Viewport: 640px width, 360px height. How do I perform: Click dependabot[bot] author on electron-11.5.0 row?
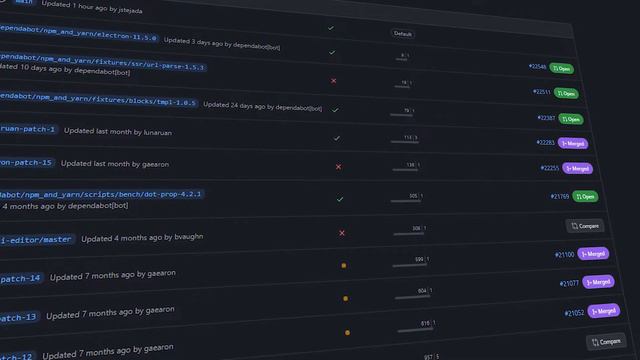click(257, 46)
